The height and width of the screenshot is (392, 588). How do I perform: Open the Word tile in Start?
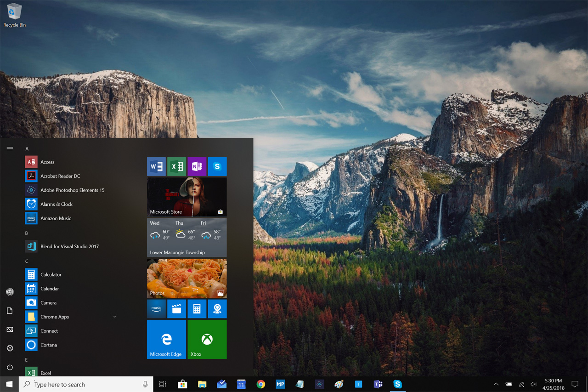(x=156, y=167)
